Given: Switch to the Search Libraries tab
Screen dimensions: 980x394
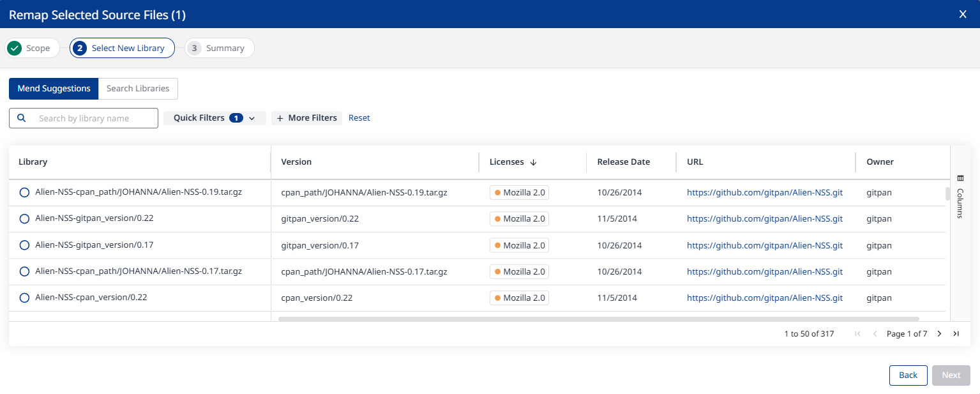Looking at the screenshot, I should tap(138, 89).
